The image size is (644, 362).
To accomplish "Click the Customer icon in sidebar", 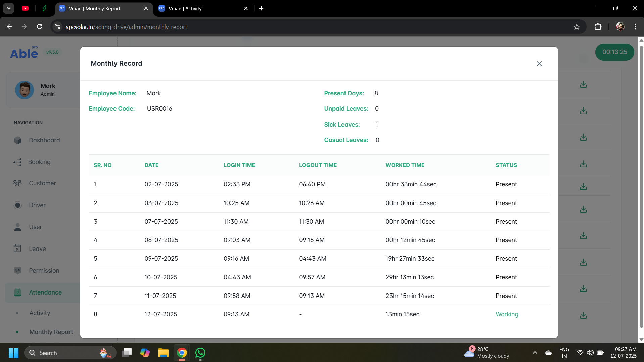I will (x=17, y=183).
